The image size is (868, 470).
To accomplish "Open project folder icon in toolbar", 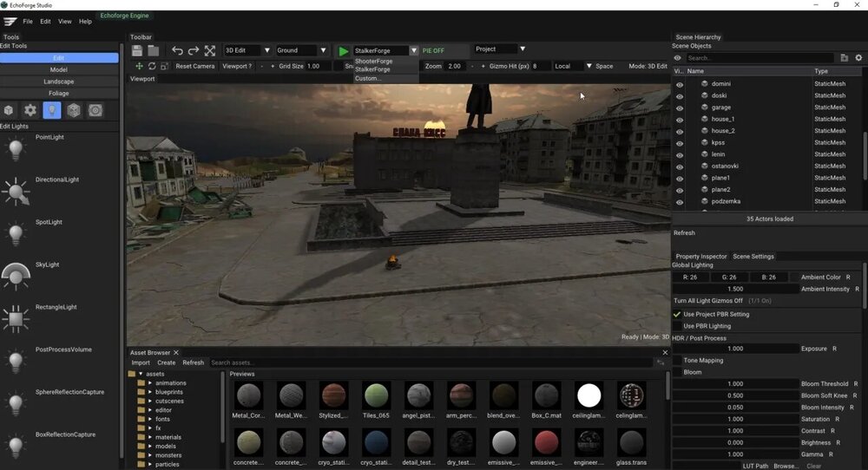I will [x=154, y=51].
